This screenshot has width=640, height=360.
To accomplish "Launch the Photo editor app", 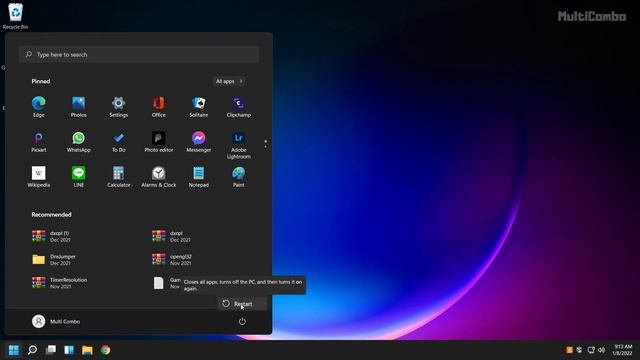I will click(159, 142).
